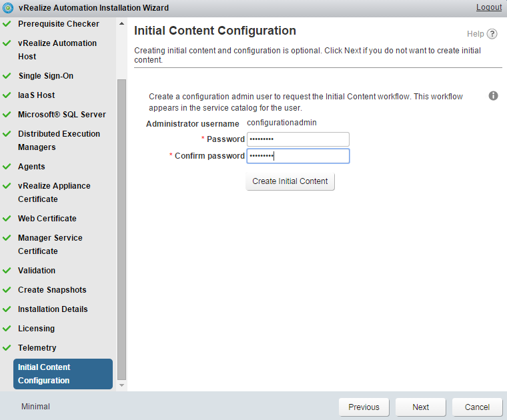Click into the Confirm password field
This screenshot has width=507, height=420.
point(298,156)
